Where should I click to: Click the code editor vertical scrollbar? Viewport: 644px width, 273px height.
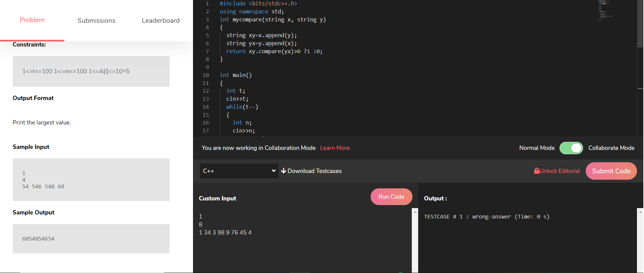point(640,23)
